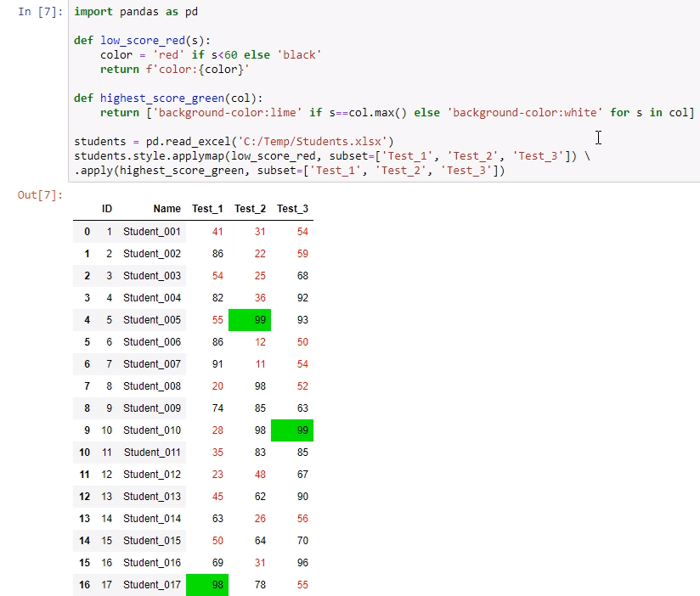Click the Test_3 score 92 for Student_004
The width and height of the screenshot is (700, 596).
(x=302, y=298)
